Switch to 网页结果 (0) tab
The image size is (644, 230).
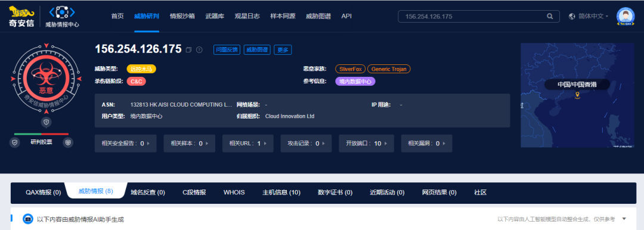point(439,192)
